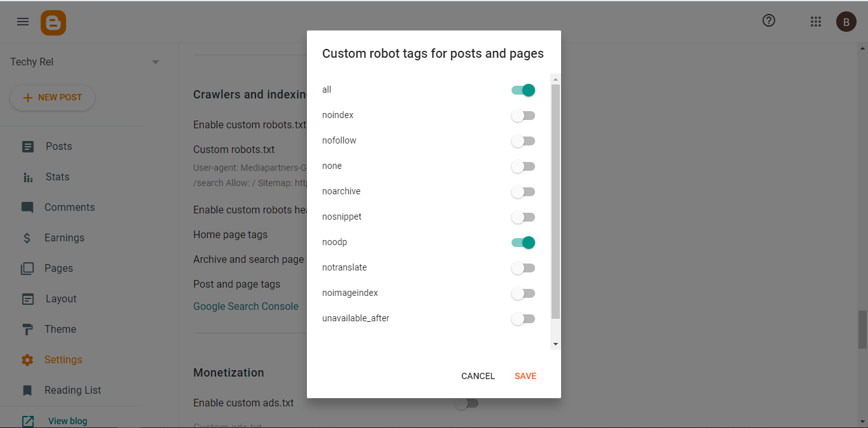Viewport: 868px width, 428px height.
Task: Turn off the noodp toggle
Action: [524, 243]
